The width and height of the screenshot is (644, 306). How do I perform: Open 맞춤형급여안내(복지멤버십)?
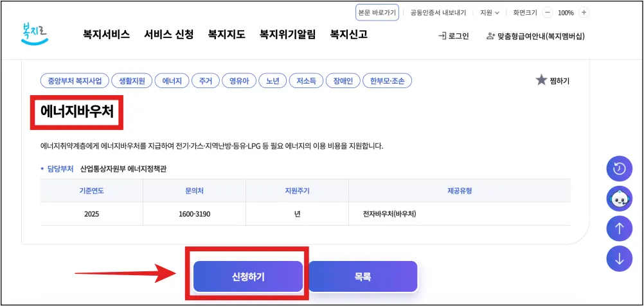[x=535, y=36]
